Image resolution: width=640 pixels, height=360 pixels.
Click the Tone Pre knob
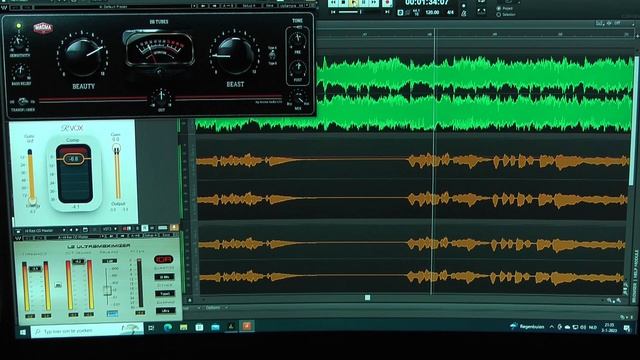(297, 40)
